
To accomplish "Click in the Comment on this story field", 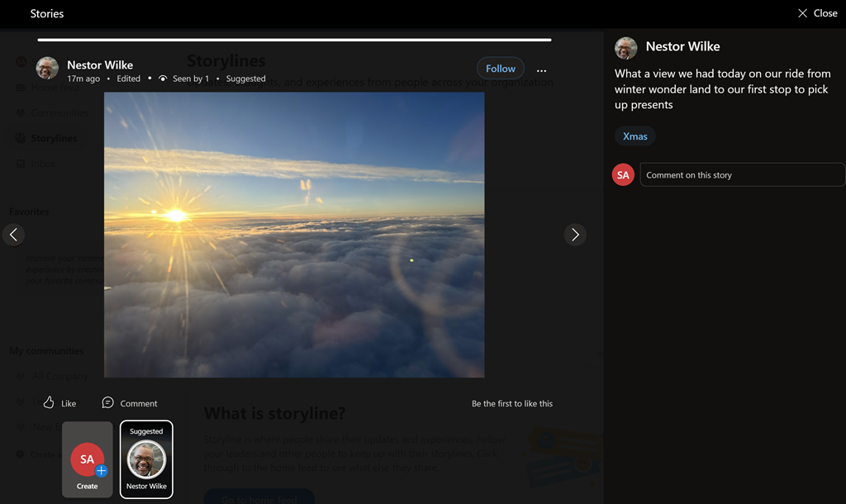I will pos(743,175).
